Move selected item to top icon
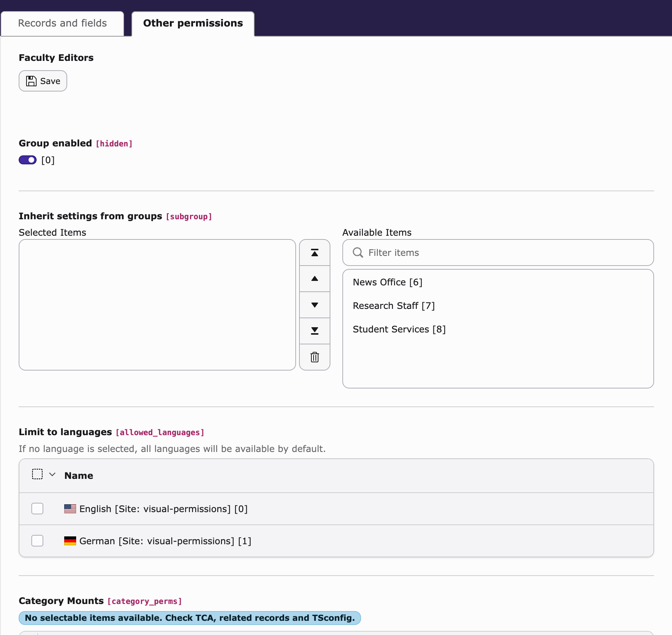 point(315,253)
